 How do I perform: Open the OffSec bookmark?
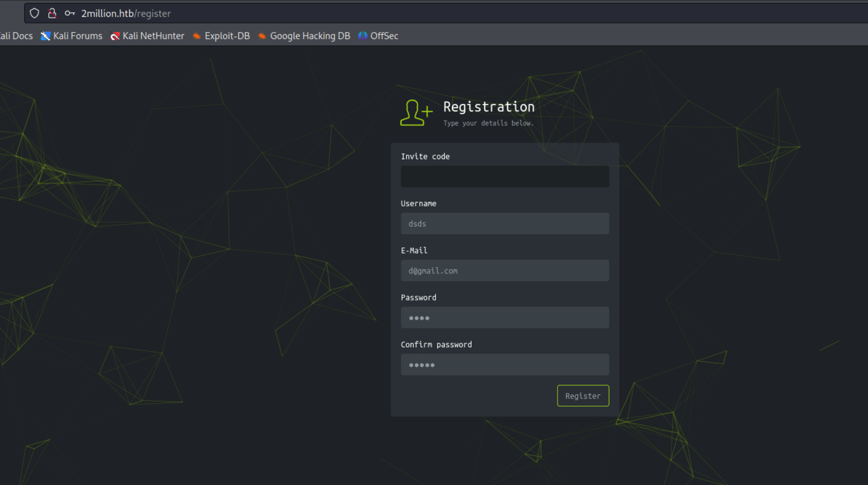point(378,36)
